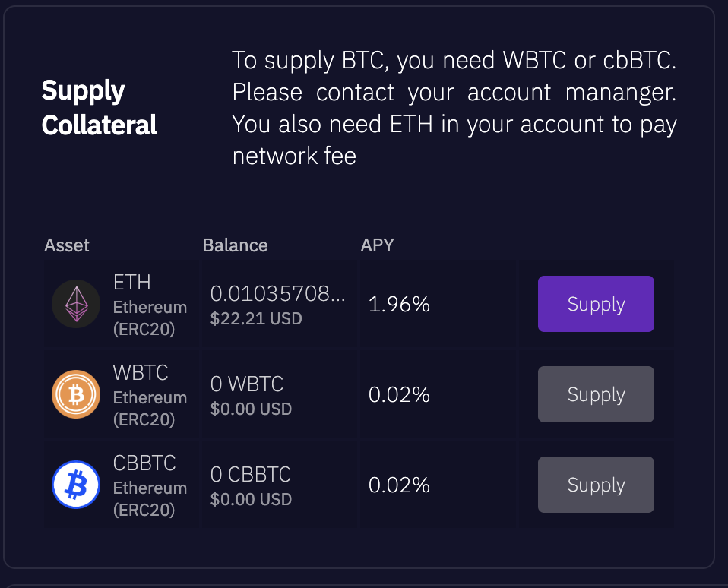Click the ETH Ethereum diamond icon
The width and height of the screenshot is (728, 588).
coord(76,304)
